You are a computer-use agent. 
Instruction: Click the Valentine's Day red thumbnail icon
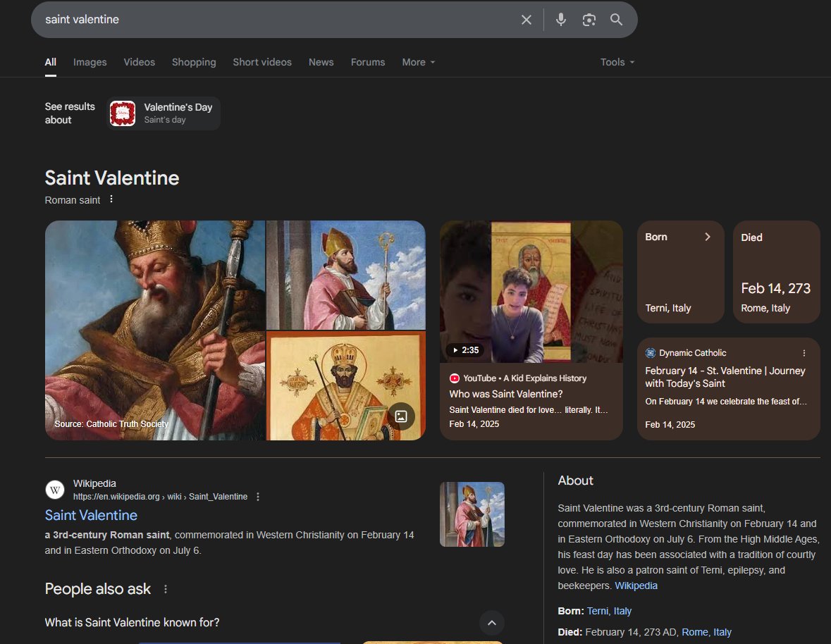[x=123, y=113]
